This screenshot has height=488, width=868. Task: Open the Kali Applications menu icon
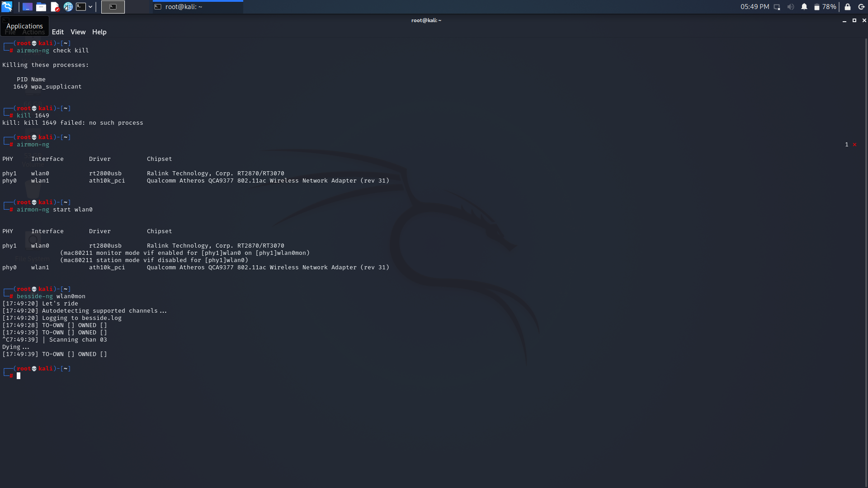7,7
